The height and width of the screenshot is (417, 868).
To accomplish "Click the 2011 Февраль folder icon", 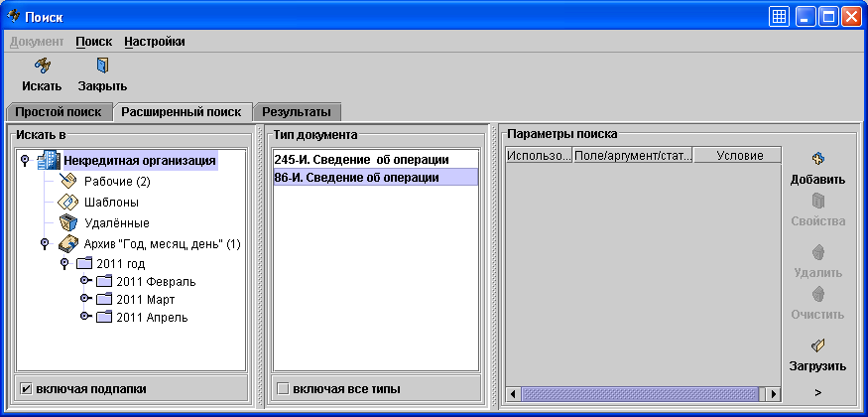I will point(104,281).
